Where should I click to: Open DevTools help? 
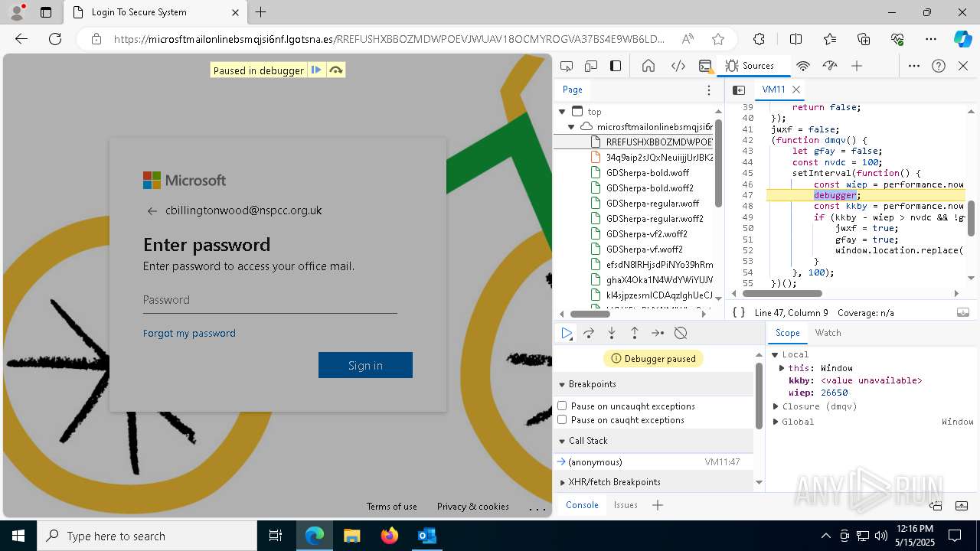(x=939, y=66)
